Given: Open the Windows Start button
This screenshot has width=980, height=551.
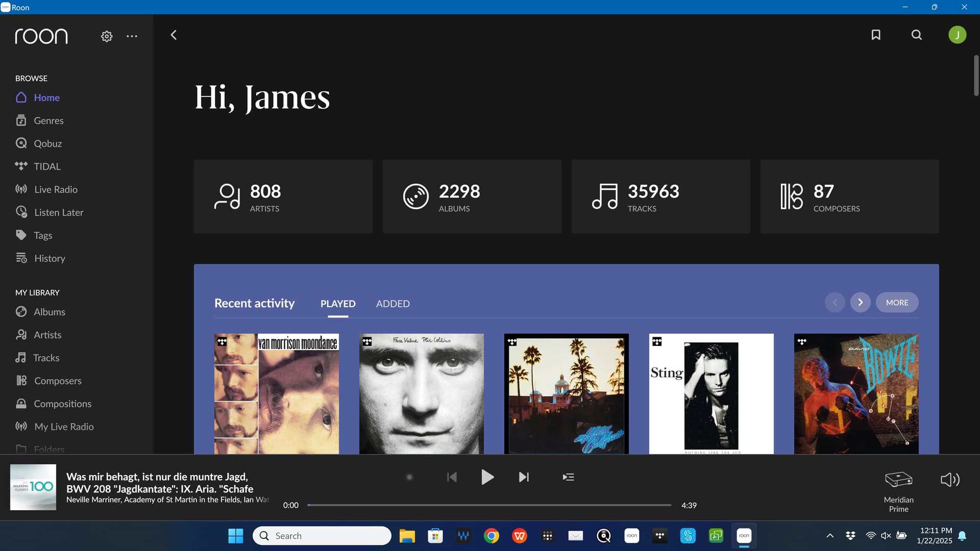Looking at the screenshot, I should (236, 536).
